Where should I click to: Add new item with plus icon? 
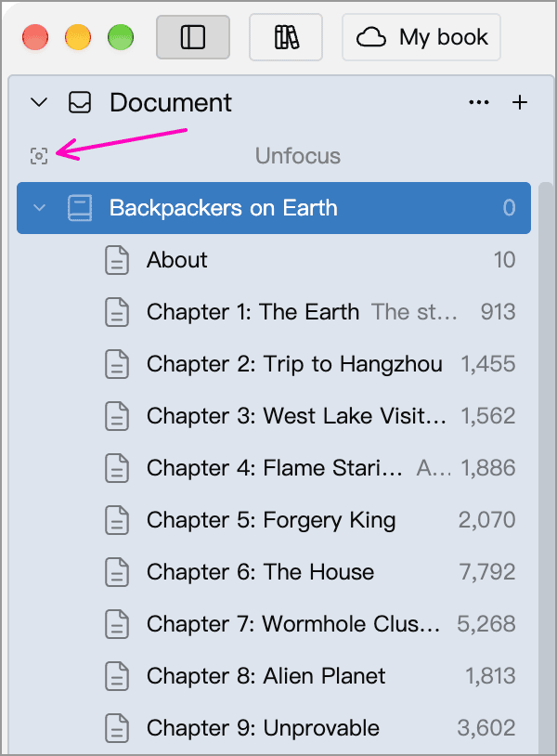tap(520, 102)
